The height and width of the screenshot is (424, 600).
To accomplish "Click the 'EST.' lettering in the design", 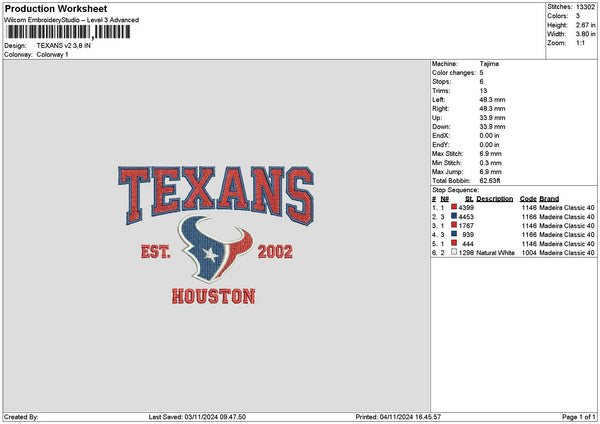I will tap(155, 252).
